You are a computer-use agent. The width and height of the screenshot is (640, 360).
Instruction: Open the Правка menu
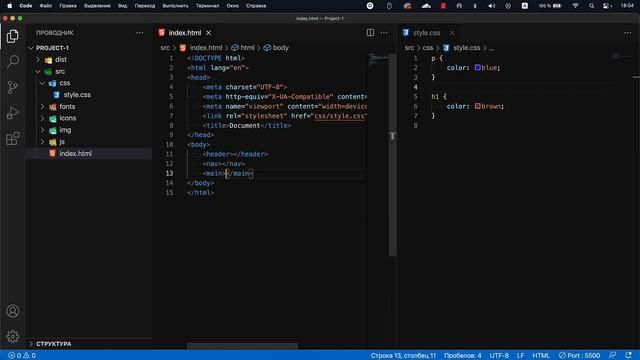tap(68, 6)
